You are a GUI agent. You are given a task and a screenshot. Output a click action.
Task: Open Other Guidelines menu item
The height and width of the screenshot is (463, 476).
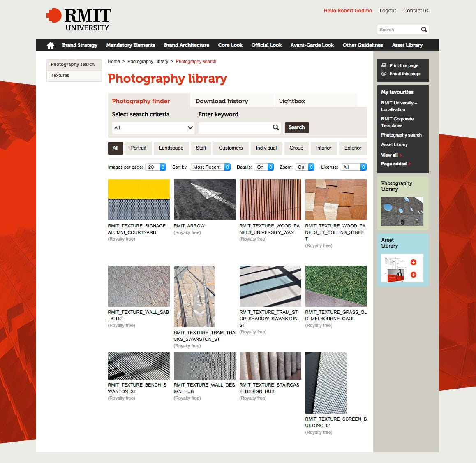(x=363, y=45)
